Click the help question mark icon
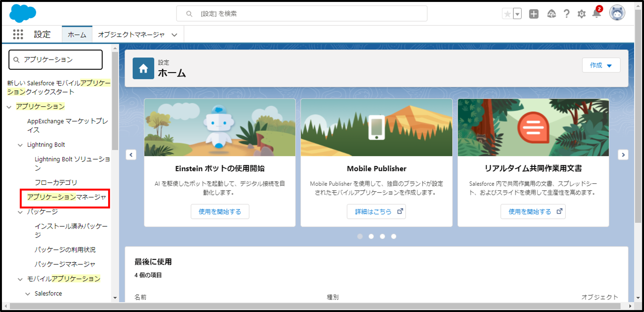This screenshot has width=644, height=312. tap(567, 14)
